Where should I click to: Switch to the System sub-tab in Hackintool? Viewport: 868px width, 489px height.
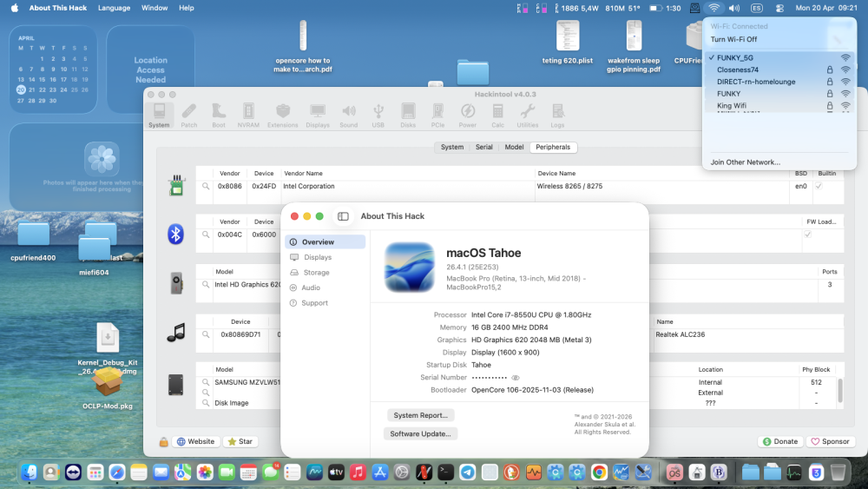click(452, 147)
